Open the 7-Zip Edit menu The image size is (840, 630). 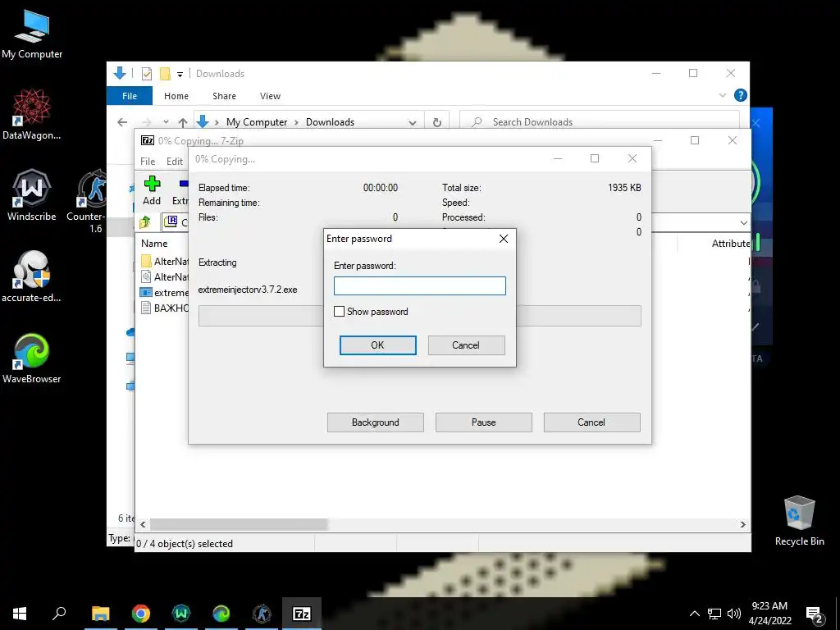coord(175,162)
